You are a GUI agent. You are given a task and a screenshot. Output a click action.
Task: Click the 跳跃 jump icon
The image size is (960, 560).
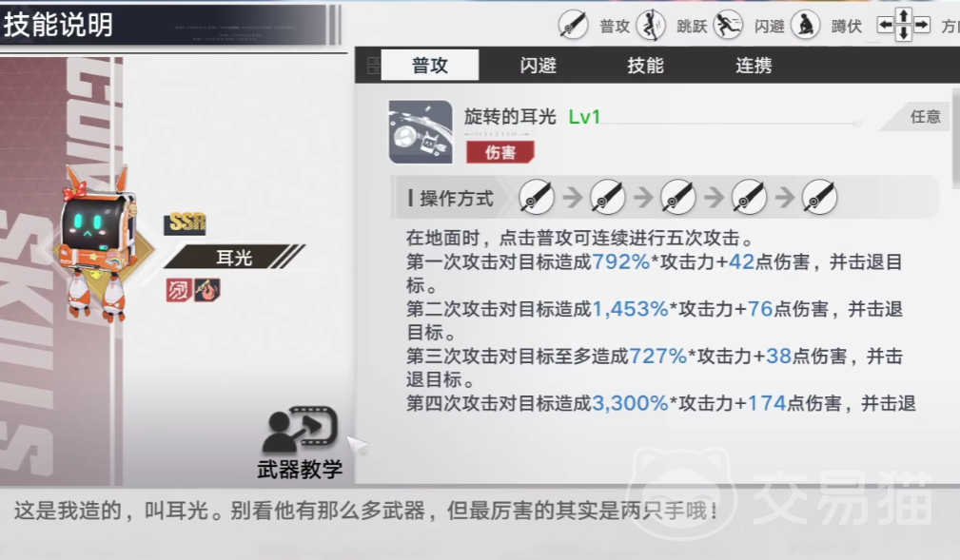(x=651, y=26)
